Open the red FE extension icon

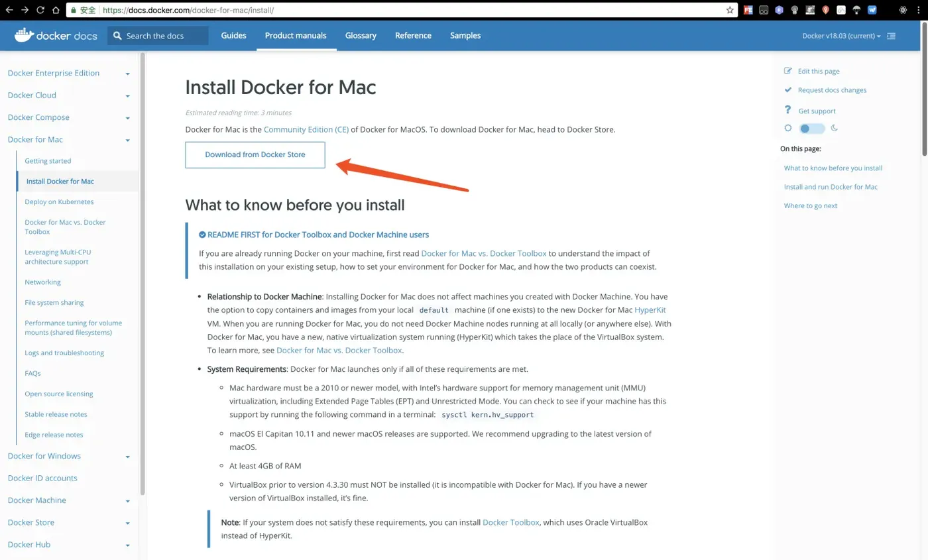tap(748, 10)
